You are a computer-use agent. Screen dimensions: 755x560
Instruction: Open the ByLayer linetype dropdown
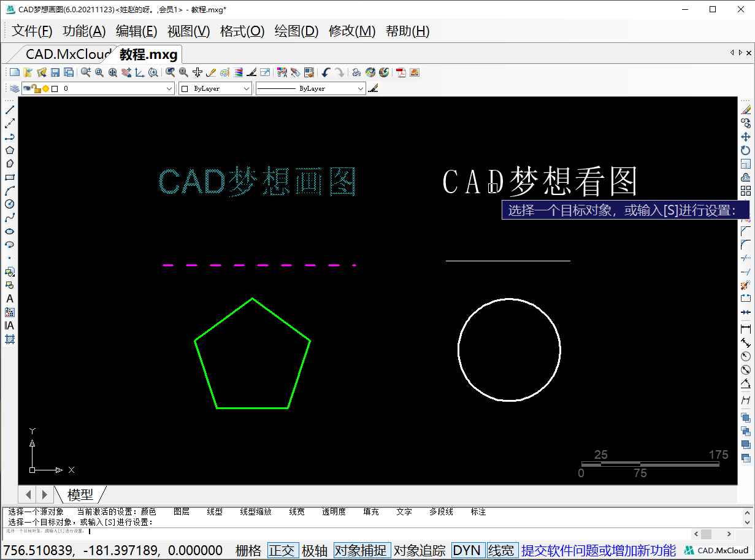pyautogui.click(x=310, y=89)
